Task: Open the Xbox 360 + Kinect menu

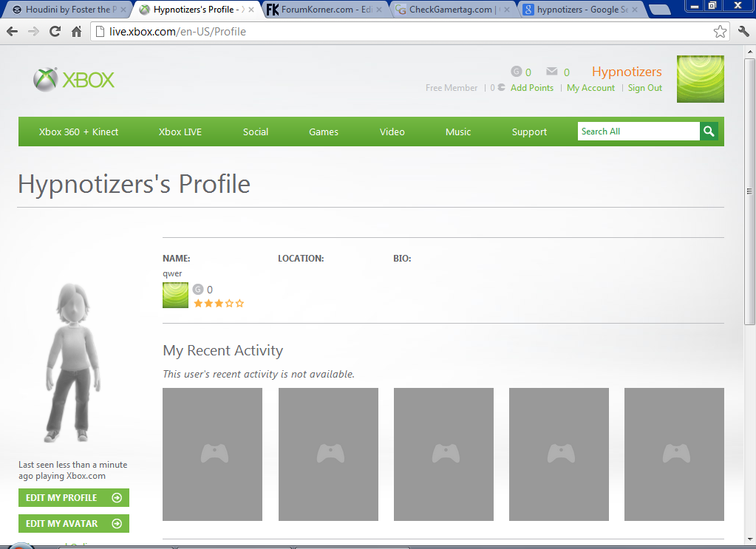Action: [x=78, y=132]
